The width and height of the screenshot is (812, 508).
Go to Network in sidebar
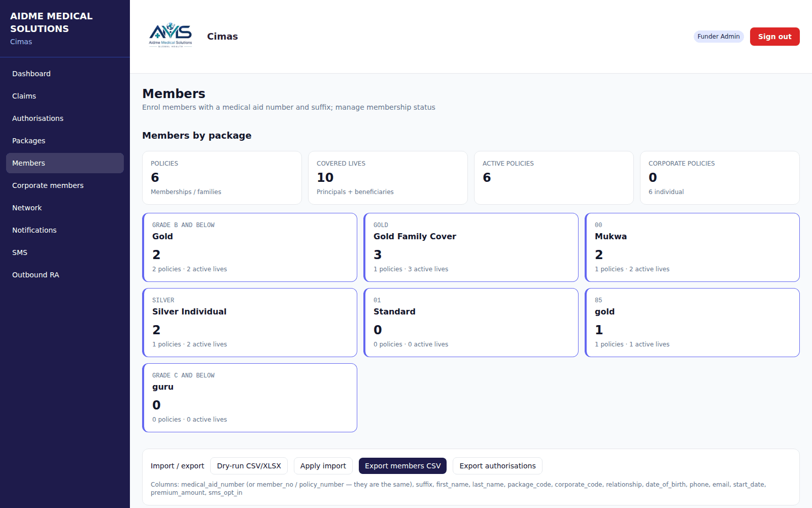[65, 208]
